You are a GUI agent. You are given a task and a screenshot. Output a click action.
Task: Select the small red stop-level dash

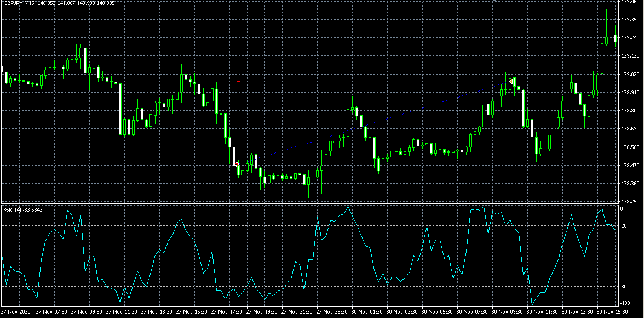(239, 82)
